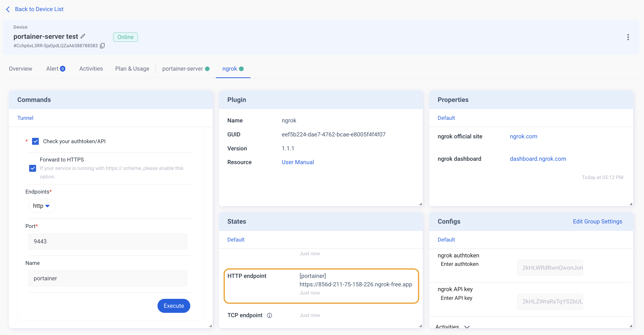644x335 pixels.
Task: Click the portainer-server test device title
Action: coord(46,37)
